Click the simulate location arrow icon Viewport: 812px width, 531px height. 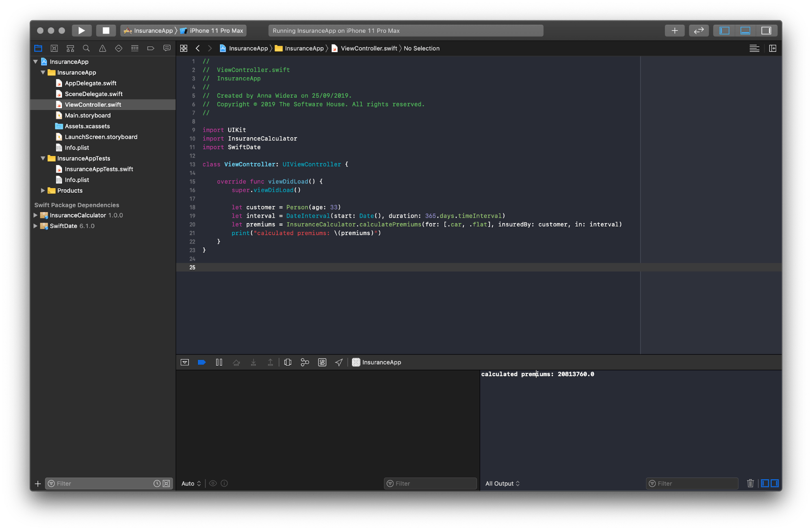point(339,362)
